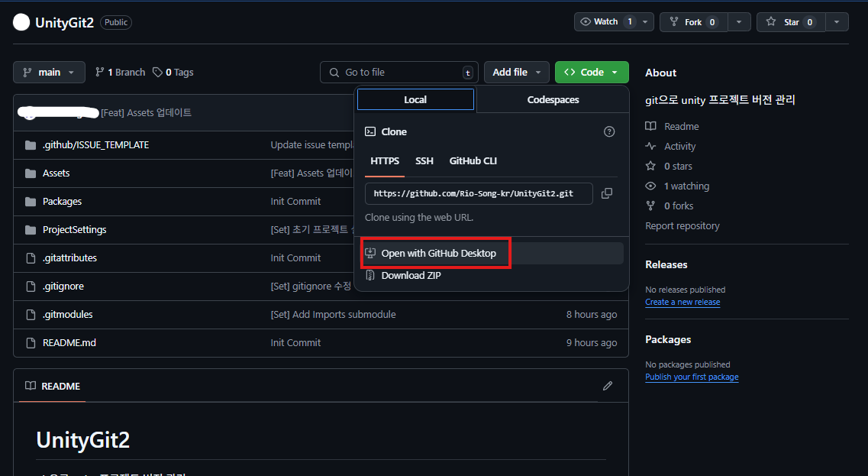Click the folder icon beside Assets
The width and height of the screenshot is (868, 476).
[31, 173]
